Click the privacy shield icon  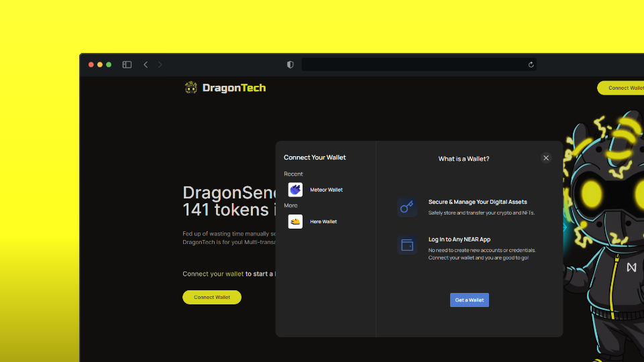290,64
